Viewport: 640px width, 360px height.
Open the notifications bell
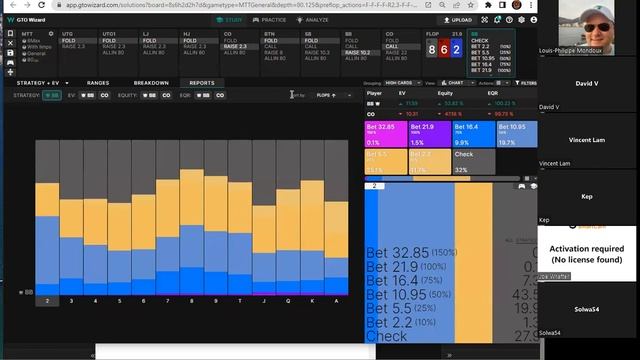point(497,20)
